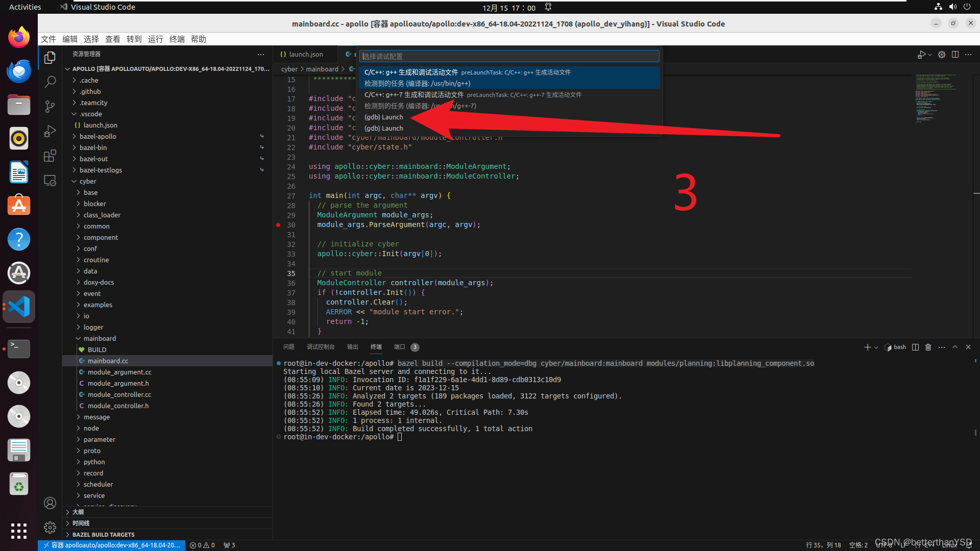Screen dimensions: 980x551
Task: Expand the .github folder
Action: tap(90, 92)
